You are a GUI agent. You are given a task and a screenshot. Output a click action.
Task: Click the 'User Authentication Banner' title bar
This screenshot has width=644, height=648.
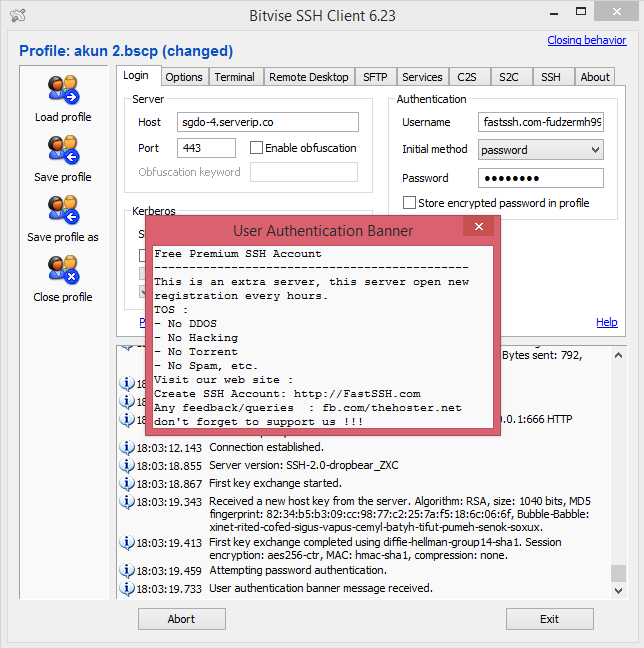pos(323,231)
